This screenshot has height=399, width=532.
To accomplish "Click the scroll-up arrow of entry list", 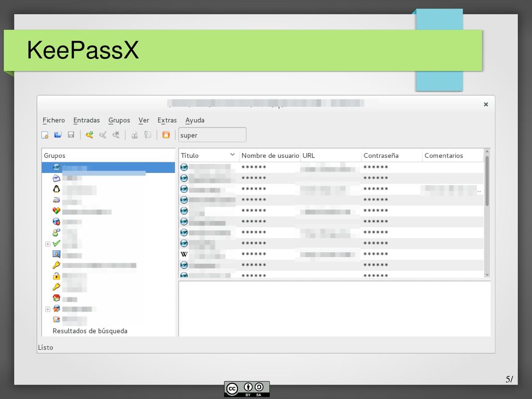I will (x=487, y=152).
